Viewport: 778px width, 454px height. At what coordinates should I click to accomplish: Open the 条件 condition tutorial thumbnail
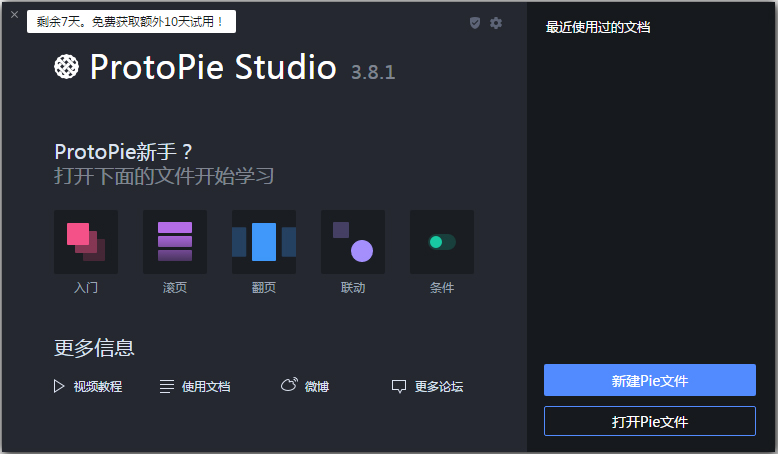coord(442,242)
